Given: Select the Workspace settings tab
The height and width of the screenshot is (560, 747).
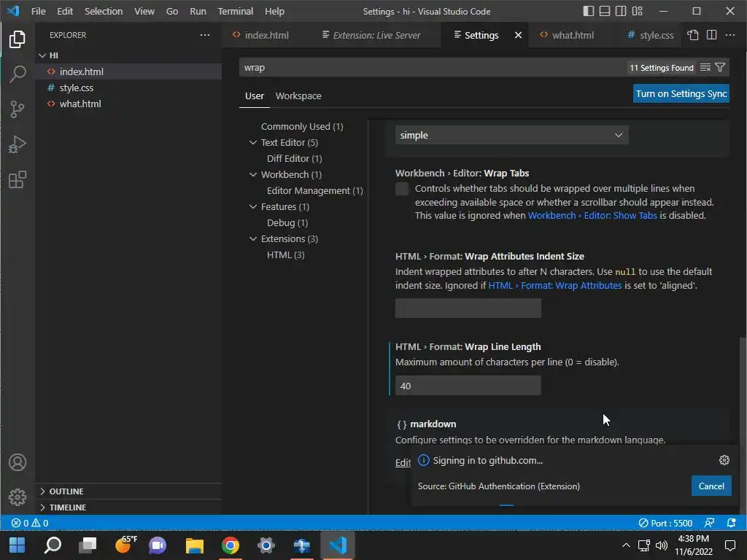Looking at the screenshot, I should (x=298, y=96).
